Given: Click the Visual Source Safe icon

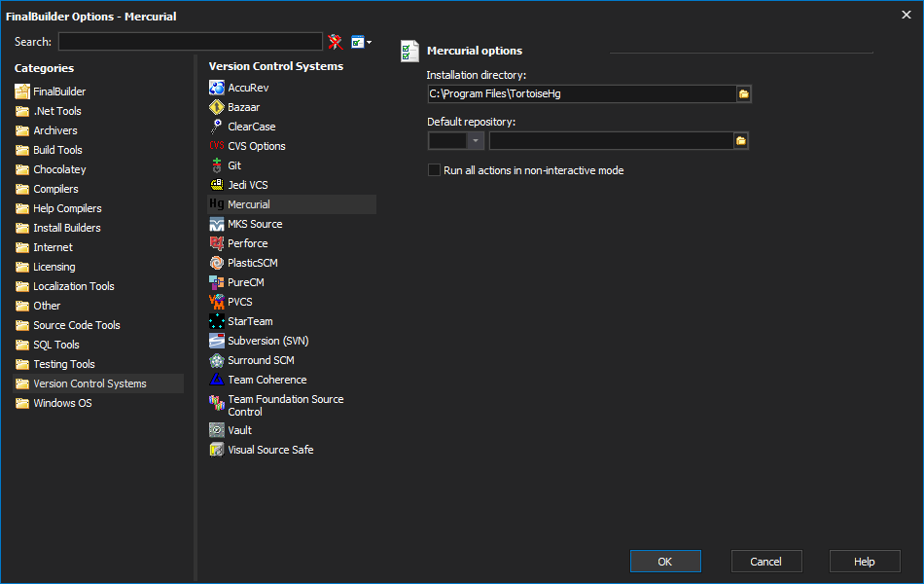Looking at the screenshot, I should [217, 450].
